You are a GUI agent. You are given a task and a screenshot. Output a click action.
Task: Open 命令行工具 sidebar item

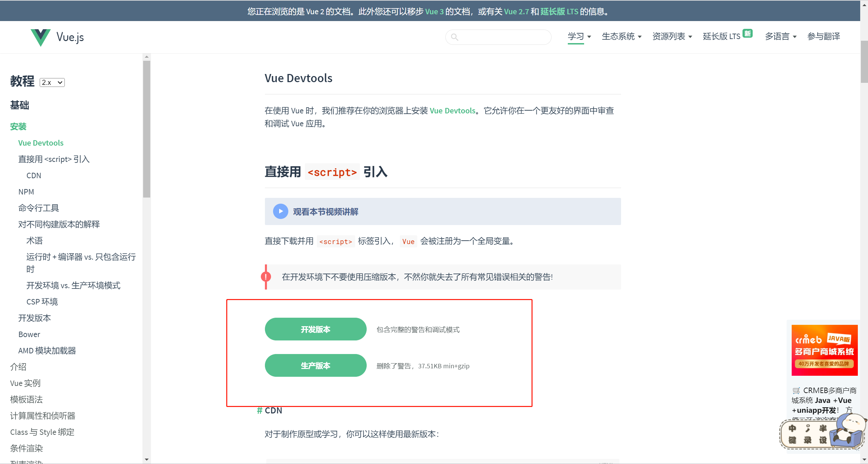[39, 208]
